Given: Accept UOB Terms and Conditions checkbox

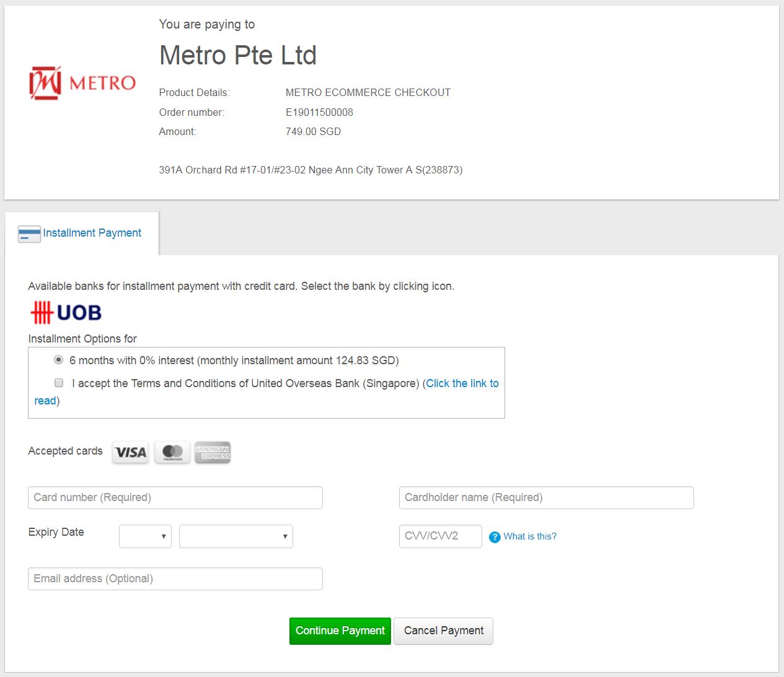Looking at the screenshot, I should pyautogui.click(x=59, y=383).
